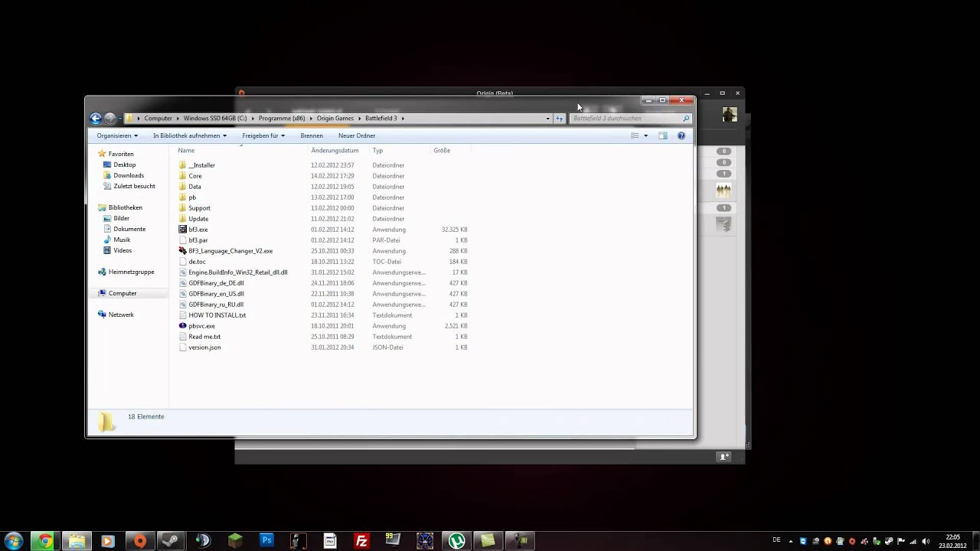
Task: Open the Windows Start menu orb
Action: [14, 540]
